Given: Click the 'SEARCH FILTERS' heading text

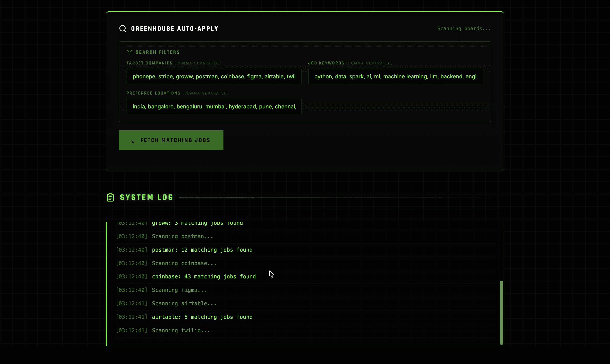Looking at the screenshot, I should click(x=158, y=52).
